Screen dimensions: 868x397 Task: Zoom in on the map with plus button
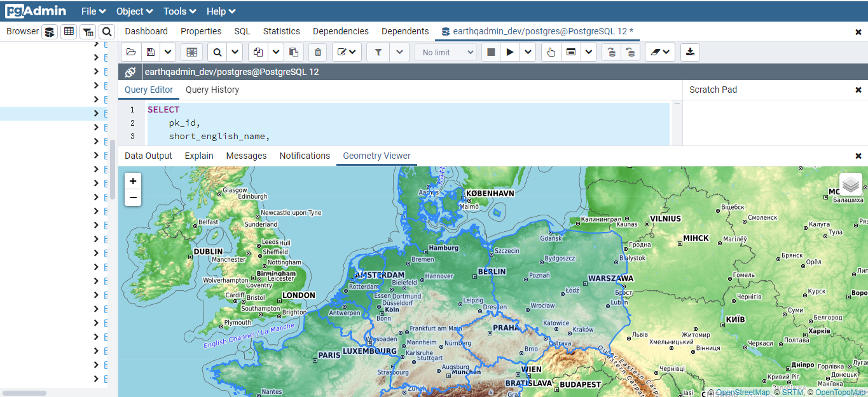pyautogui.click(x=133, y=181)
